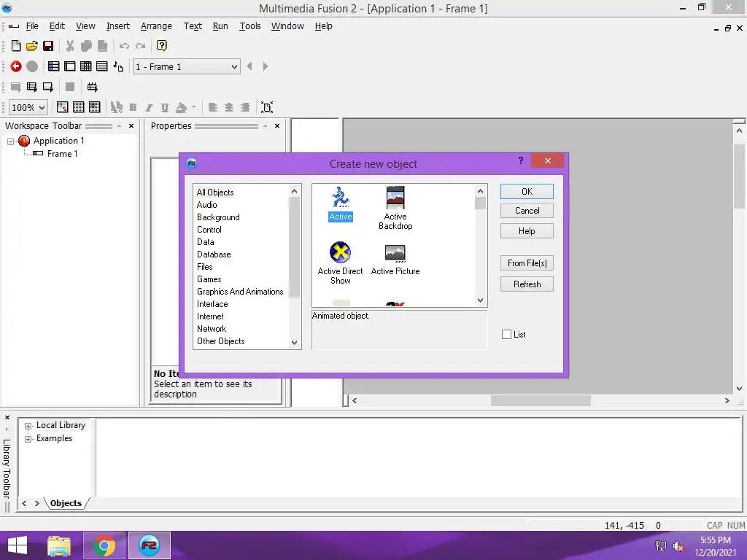The width and height of the screenshot is (747, 560).
Task: Toggle Show Grid icon
Action: click(x=79, y=107)
